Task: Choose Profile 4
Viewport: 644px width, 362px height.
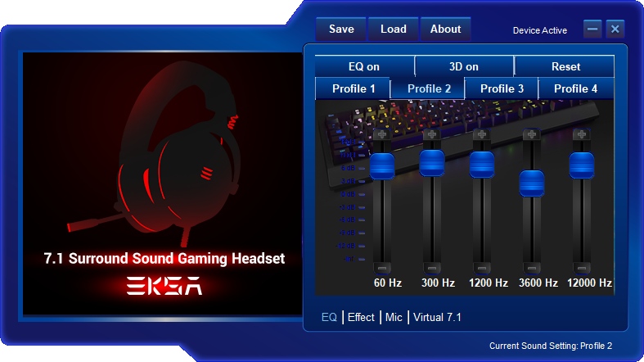Action: click(576, 88)
